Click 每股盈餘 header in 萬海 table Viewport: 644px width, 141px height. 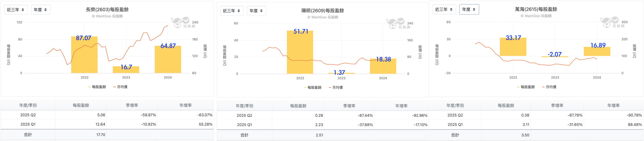(506, 105)
